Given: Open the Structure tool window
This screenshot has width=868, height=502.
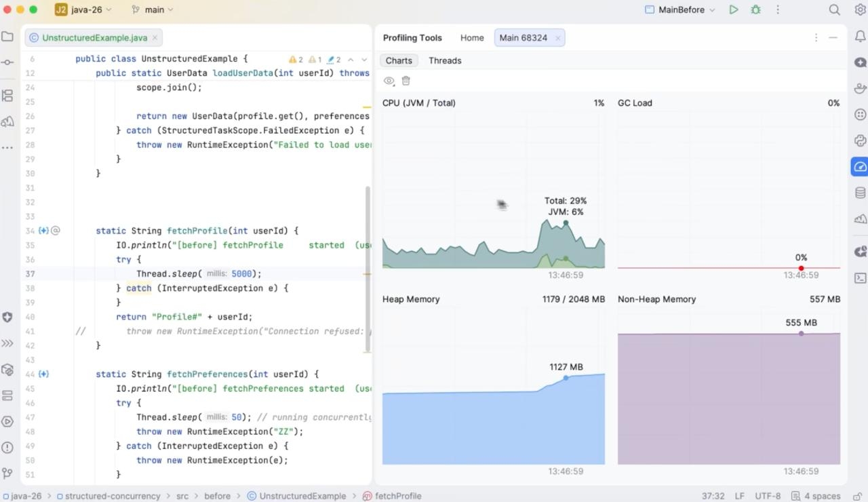Looking at the screenshot, I should point(7,96).
